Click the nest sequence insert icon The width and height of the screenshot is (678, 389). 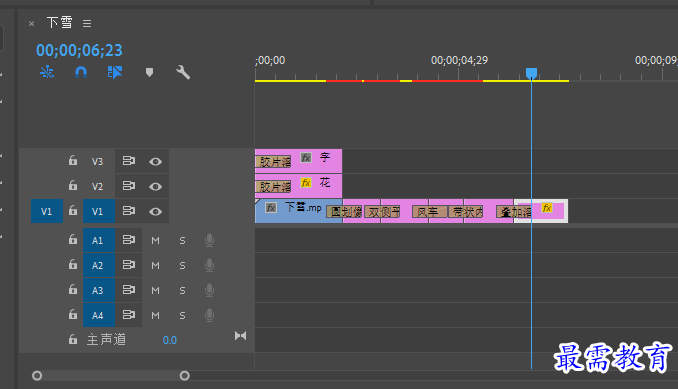47,72
